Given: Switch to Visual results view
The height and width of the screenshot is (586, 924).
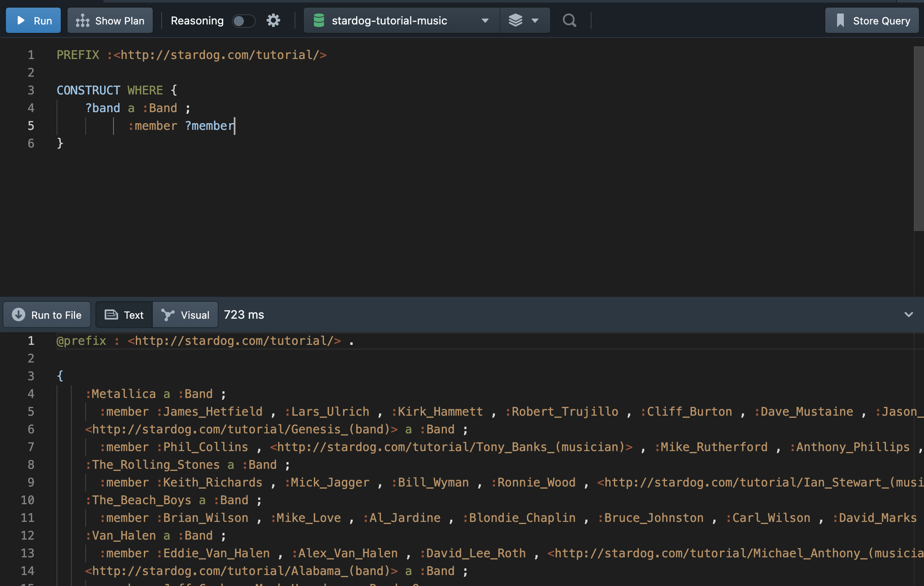Looking at the screenshot, I should coord(185,315).
